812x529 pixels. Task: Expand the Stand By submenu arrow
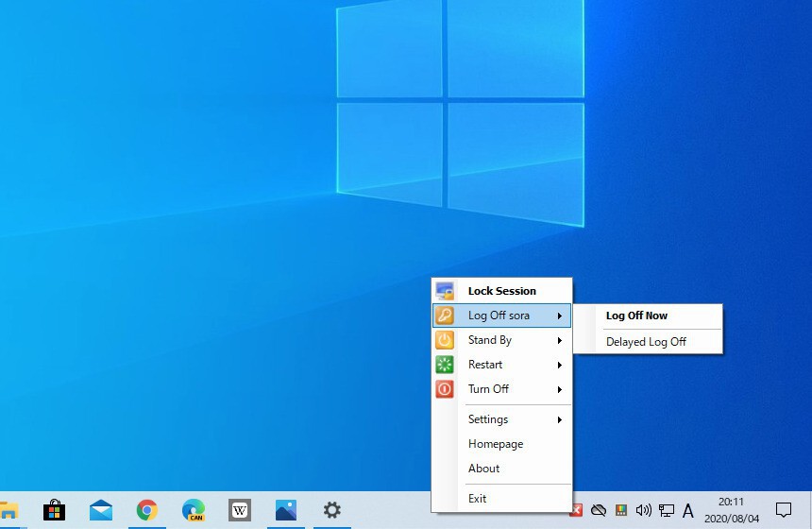tap(560, 340)
